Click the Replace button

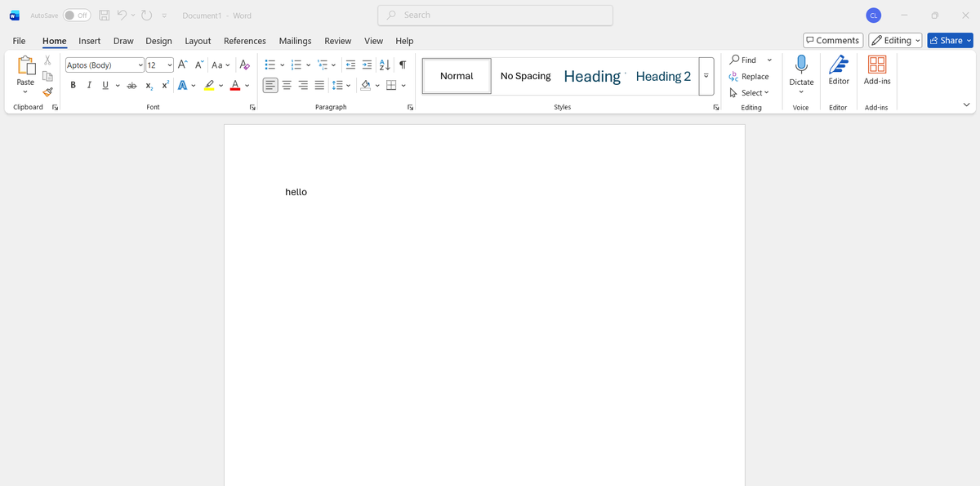pyautogui.click(x=749, y=76)
